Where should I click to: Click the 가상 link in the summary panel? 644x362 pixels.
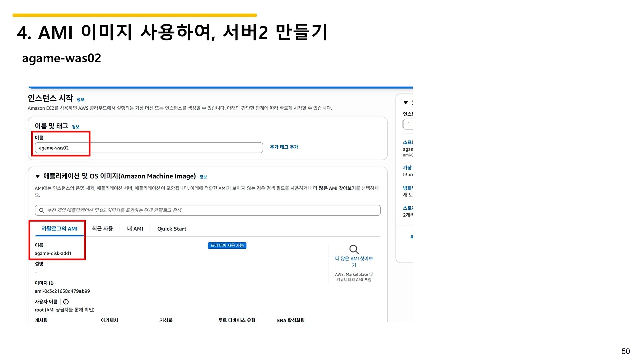(407, 167)
